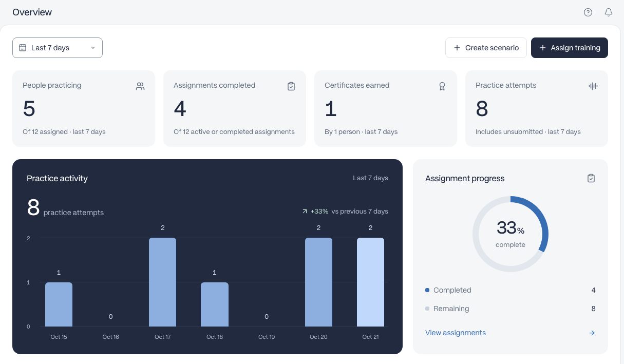Click the "Remaining" legend label
624x364 pixels.
(451, 309)
